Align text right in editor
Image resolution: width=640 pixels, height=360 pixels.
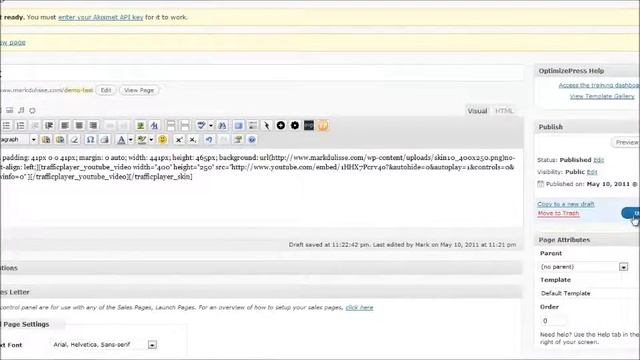(x=93, y=126)
